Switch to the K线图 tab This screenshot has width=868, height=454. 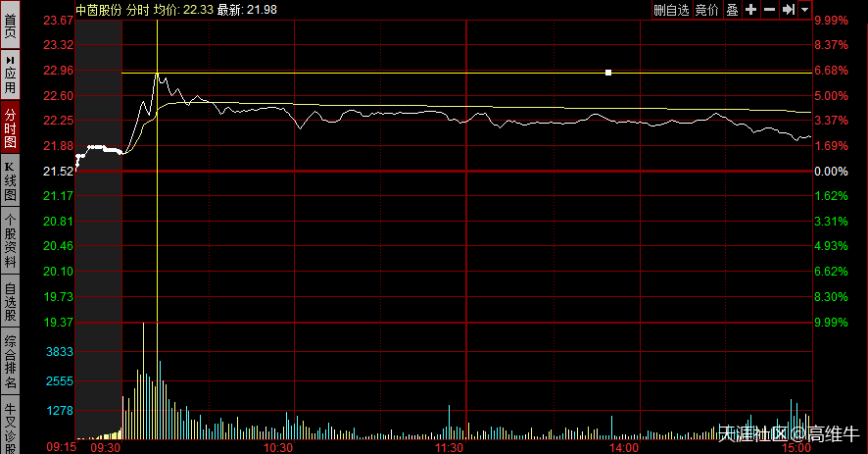10,182
